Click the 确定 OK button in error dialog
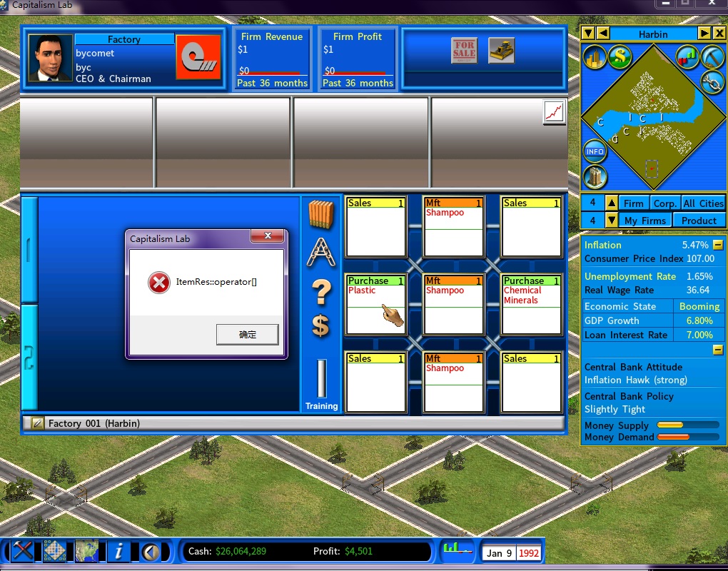 click(x=248, y=334)
